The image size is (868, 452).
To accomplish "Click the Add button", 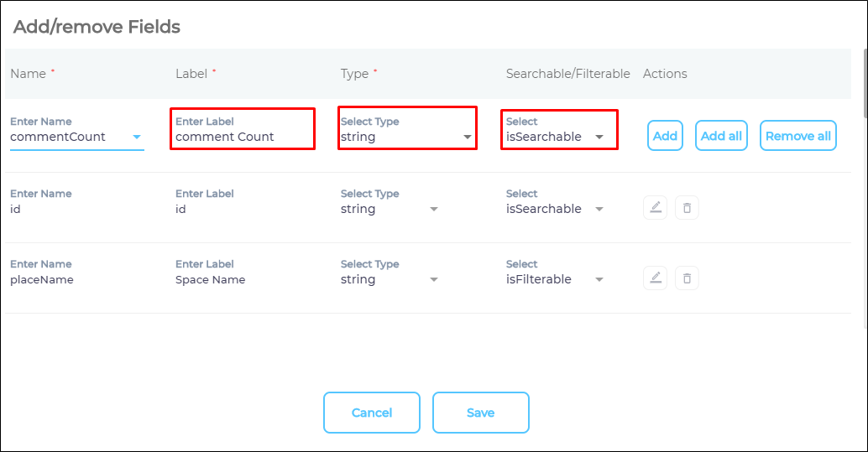I will pos(665,136).
